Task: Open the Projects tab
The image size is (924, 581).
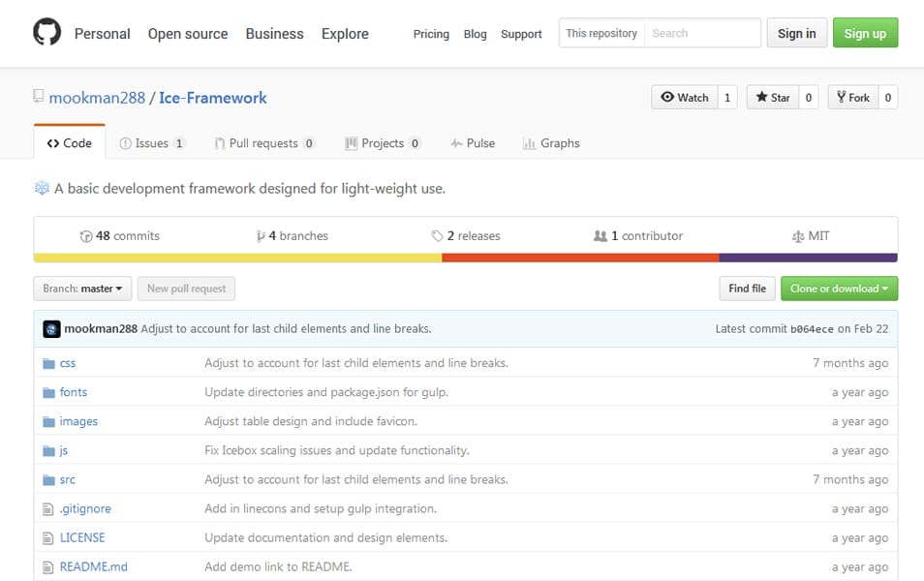Action: 383,143
